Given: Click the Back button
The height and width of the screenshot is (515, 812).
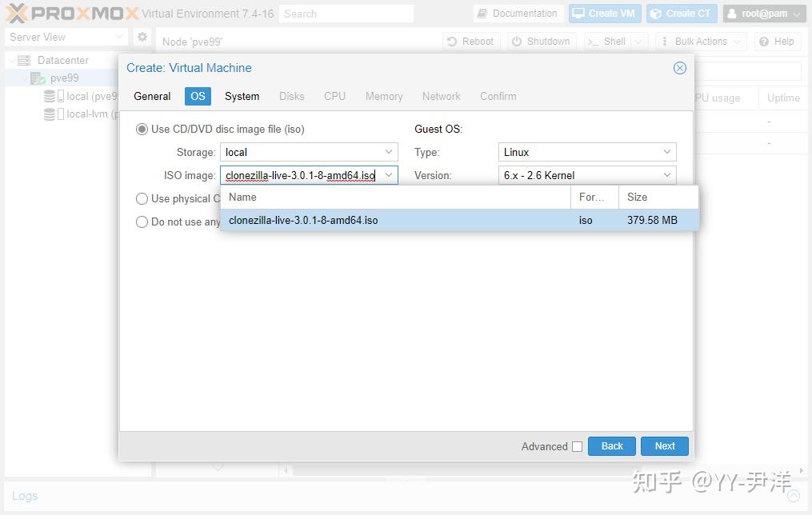Looking at the screenshot, I should (x=611, y=446).
